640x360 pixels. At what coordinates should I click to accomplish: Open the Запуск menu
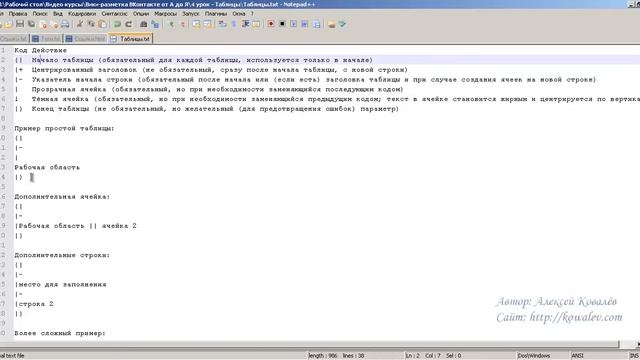pyautogui.click(x=191, y=13)
